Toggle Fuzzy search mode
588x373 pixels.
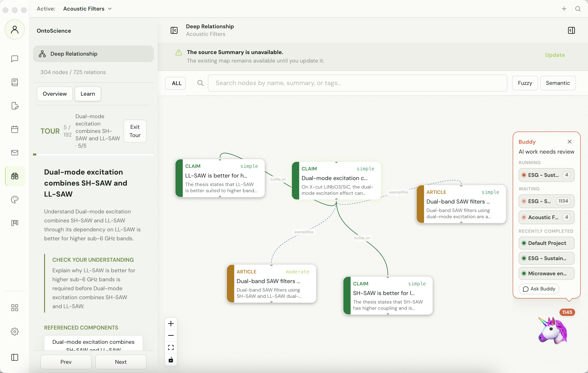click(x=525, y=83)
